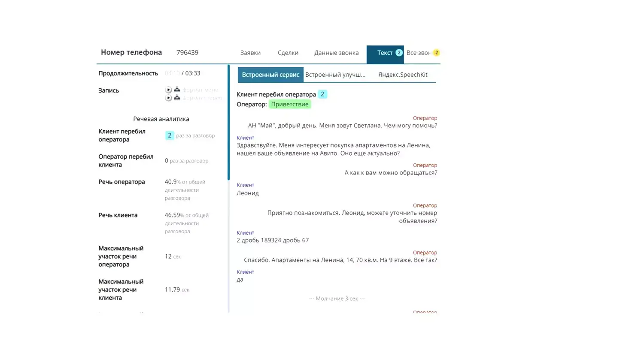Play the stereo format recording
644x343 pixels.
(x=168, y=98)
